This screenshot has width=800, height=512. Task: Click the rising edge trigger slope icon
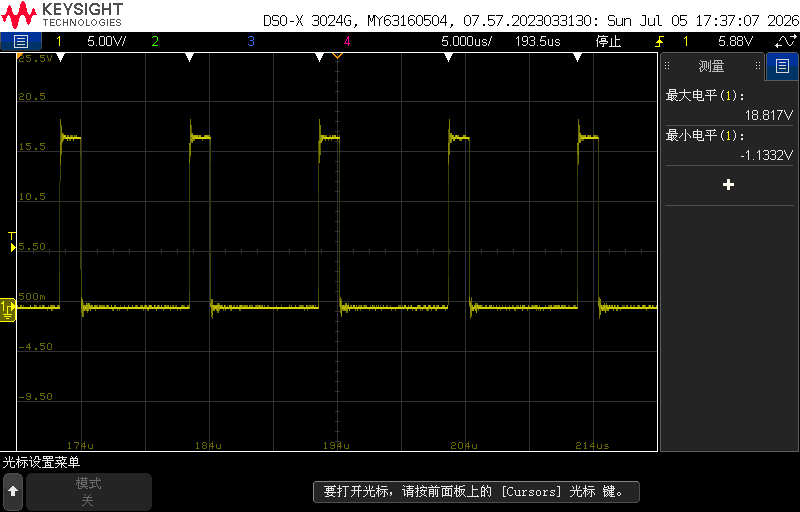pyautogui.click(x=659, y=41)
